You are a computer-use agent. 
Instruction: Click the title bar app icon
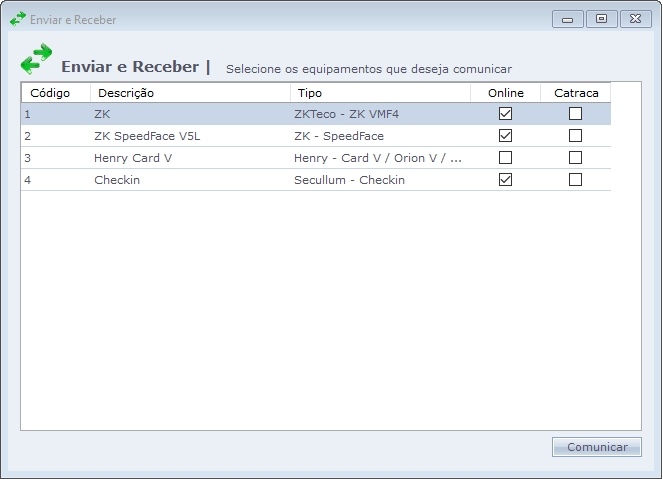[17, 19]
